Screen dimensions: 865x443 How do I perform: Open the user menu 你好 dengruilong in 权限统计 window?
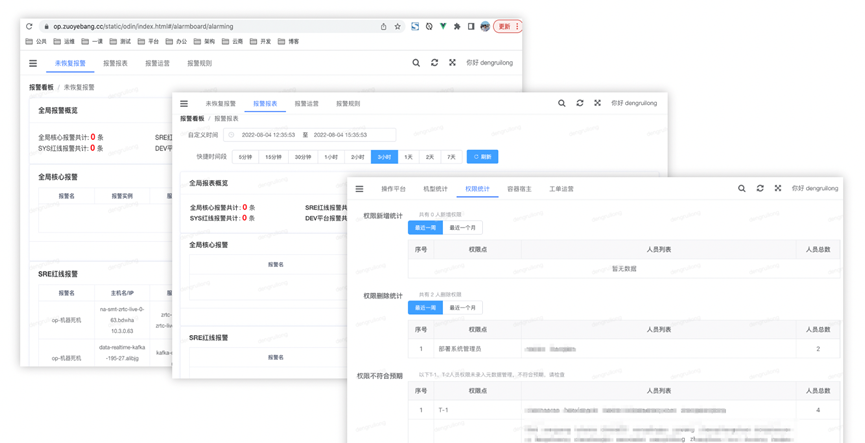pyautogui.click(x=814, y=188)
